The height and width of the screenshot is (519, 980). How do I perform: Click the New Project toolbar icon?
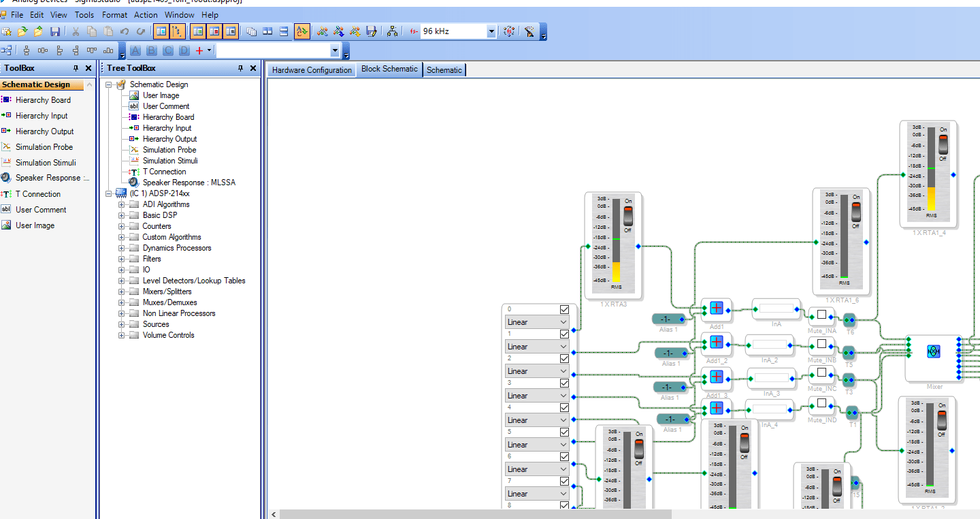coord(6,31)
